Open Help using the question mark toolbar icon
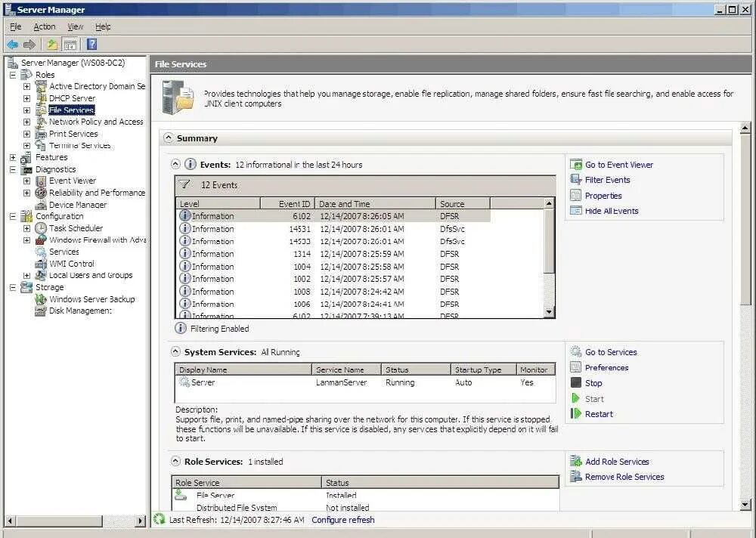 (91, 44)
